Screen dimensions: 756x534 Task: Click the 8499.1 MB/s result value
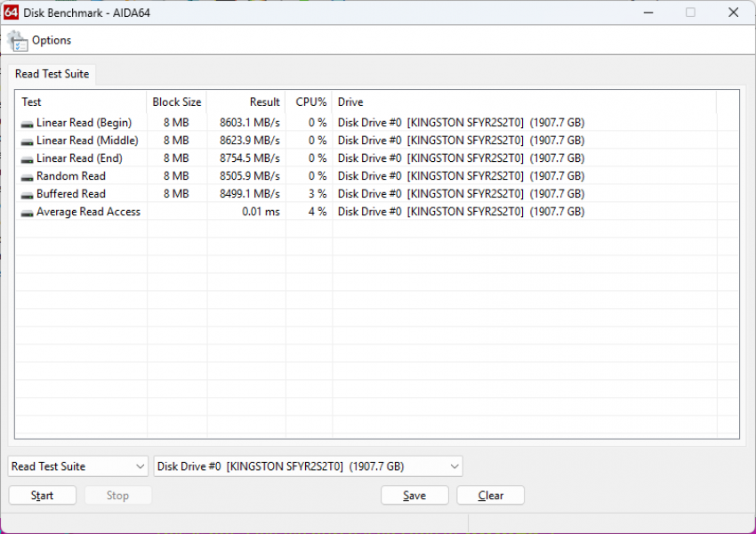point(250,194)
